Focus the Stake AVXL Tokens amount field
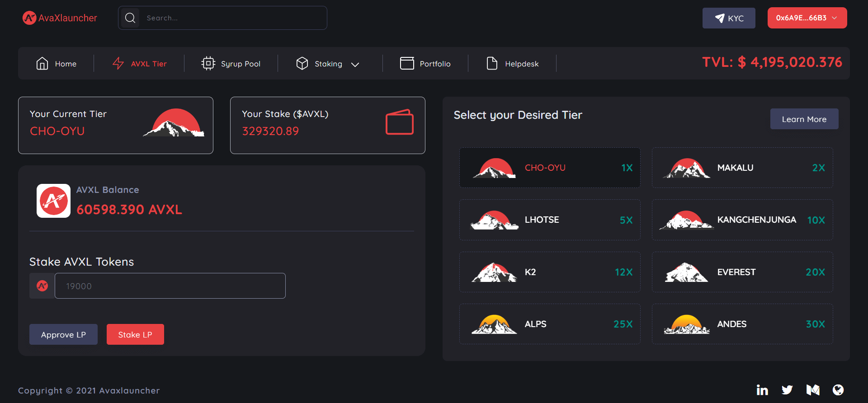 click(170, 286)
